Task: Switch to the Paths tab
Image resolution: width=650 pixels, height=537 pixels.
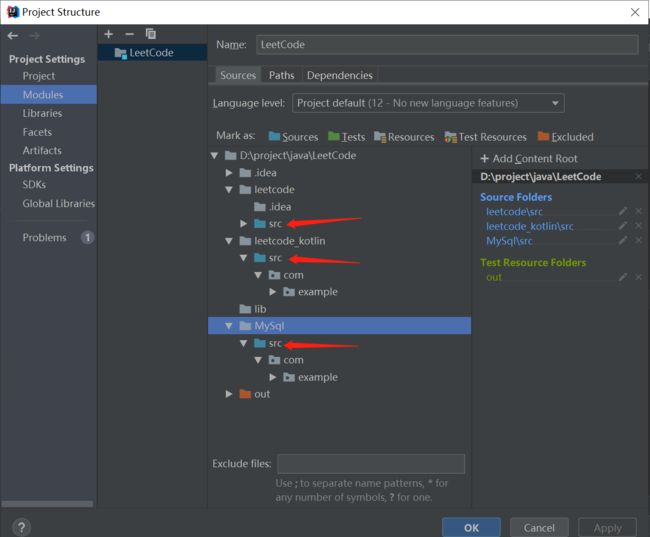Action: (x=281, y=75)
